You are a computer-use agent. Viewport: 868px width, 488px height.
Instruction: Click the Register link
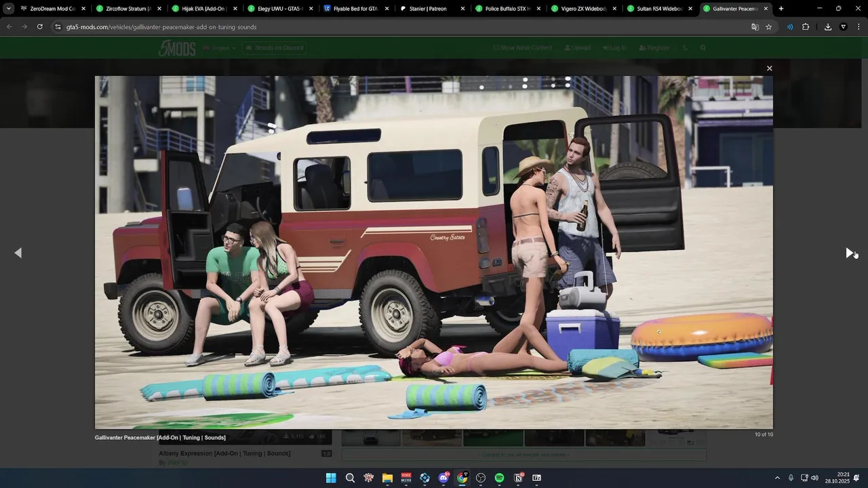pyautogui.click(x=654, y=48)
